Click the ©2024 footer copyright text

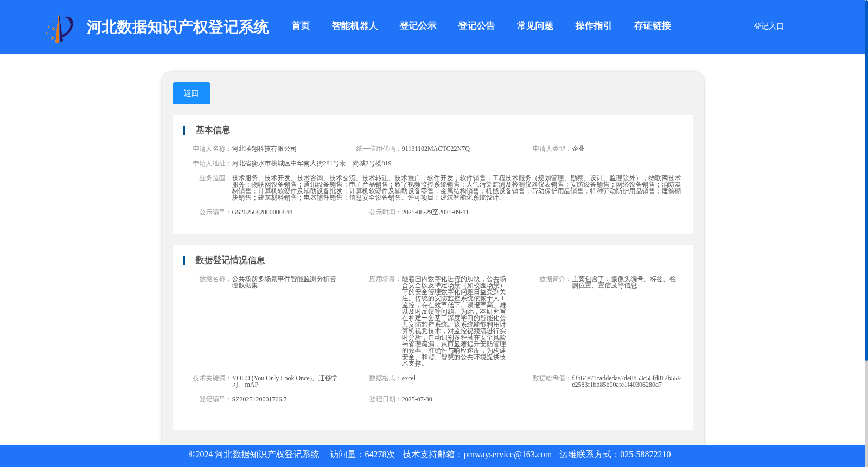pos(254,455)
